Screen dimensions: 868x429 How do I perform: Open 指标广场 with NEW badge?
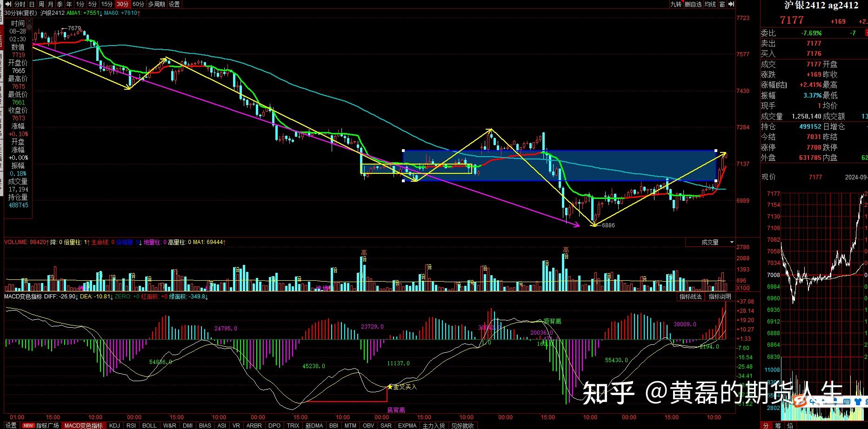pos(41,425)
